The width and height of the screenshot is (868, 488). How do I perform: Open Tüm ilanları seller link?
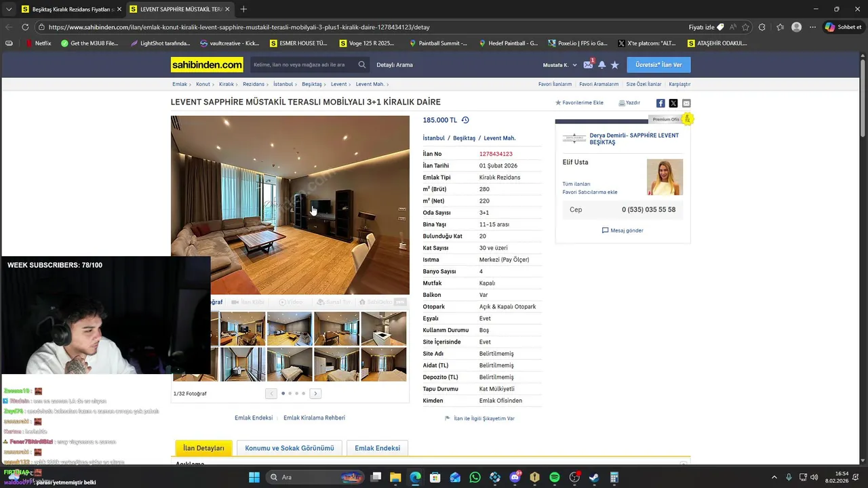click(576, 184)
